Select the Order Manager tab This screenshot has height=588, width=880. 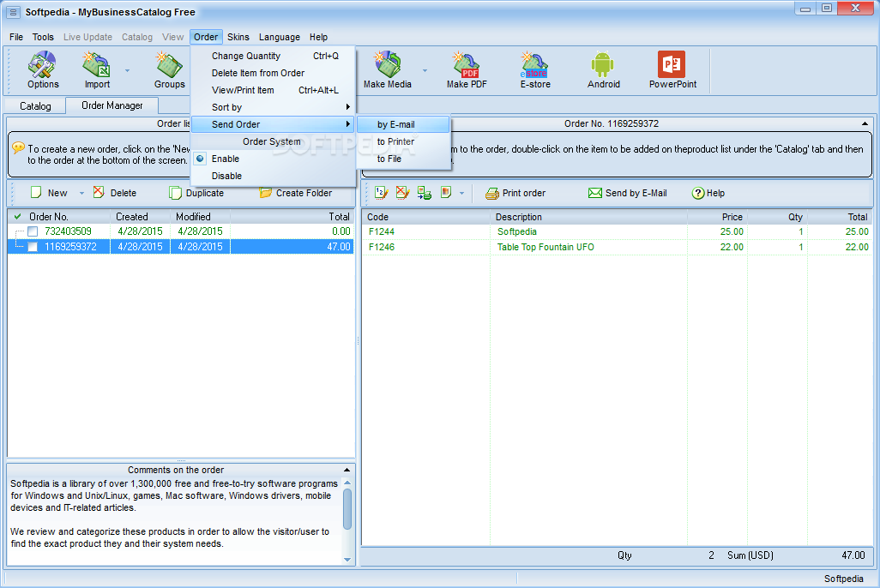click(x=112, y=105)
